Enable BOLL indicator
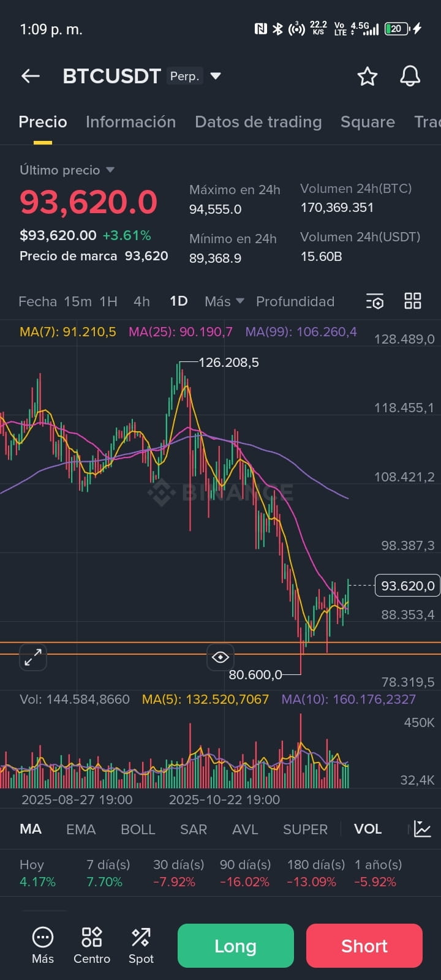The image size is (441, 980). coord(138,829)
